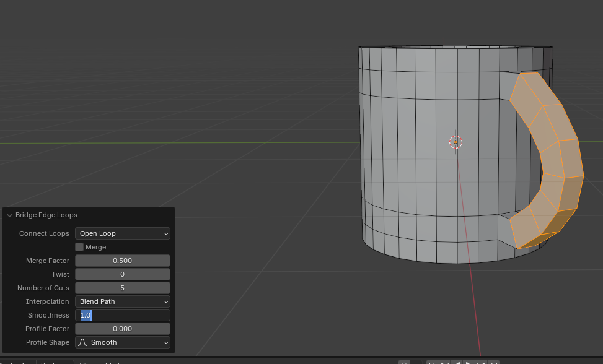Screen dimensions: 603x364
Task: Click the top rim of the mug
Action: 456,48
